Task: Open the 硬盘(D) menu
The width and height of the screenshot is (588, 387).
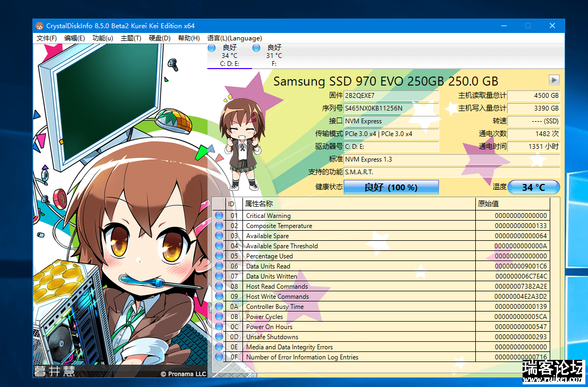Action: click(159, 38)
